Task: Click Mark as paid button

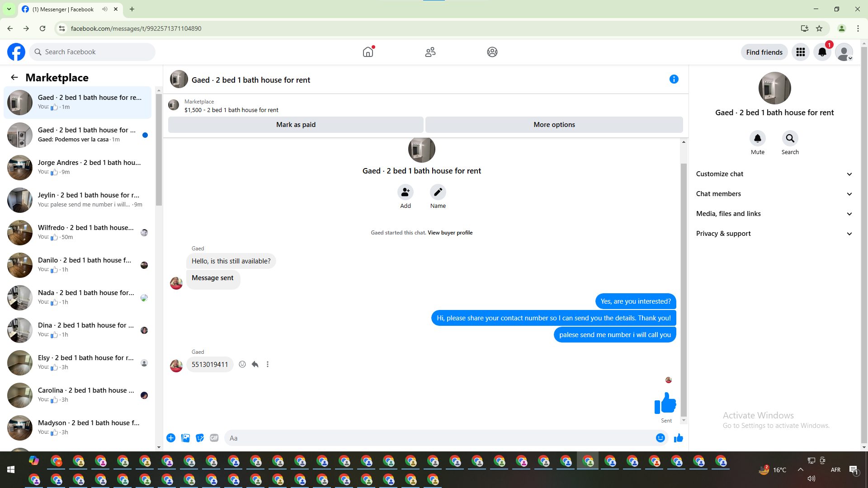Action: 296,125
